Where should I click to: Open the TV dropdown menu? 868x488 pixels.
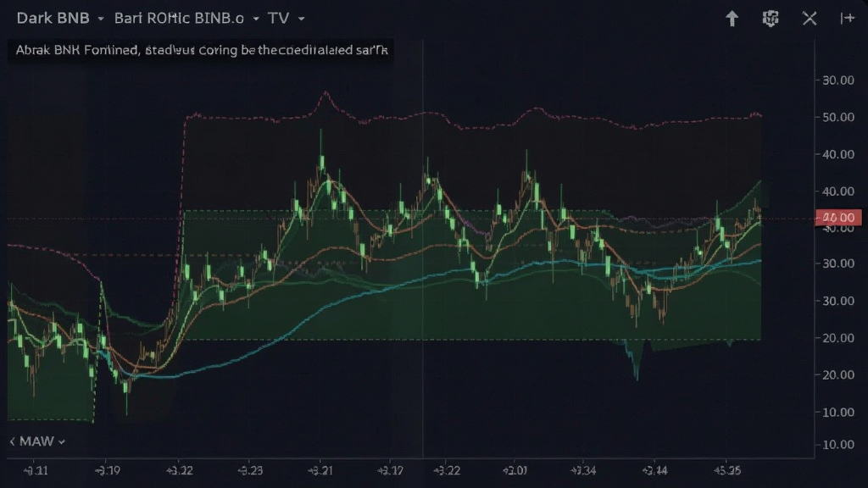pyautogui.click(x=287, y=19)
